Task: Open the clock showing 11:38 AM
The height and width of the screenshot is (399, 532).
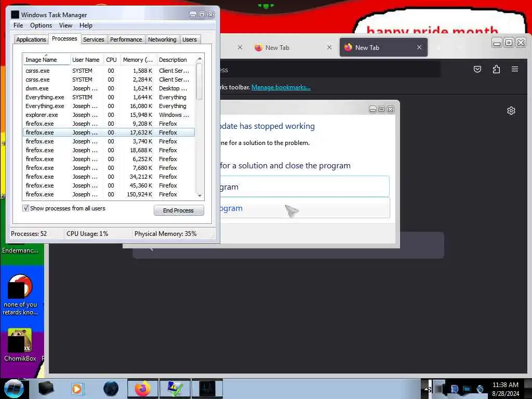Action: click(506, 389)
